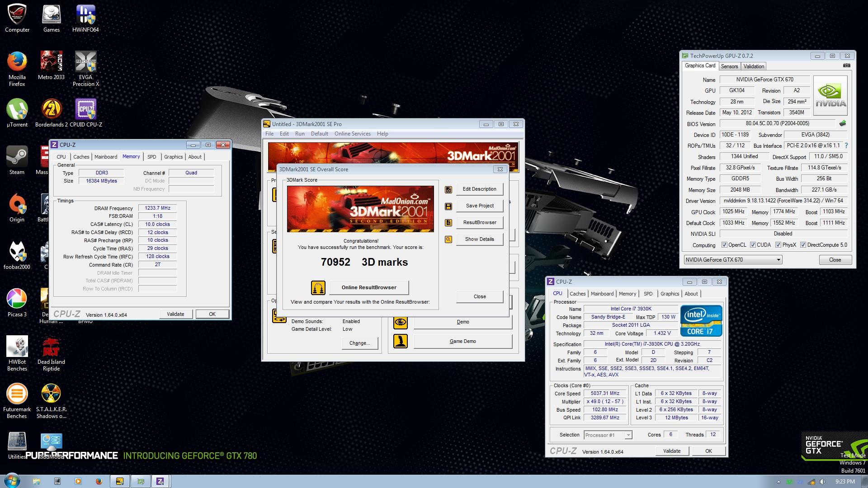Open the Steam desktop icon

(17, 160)
